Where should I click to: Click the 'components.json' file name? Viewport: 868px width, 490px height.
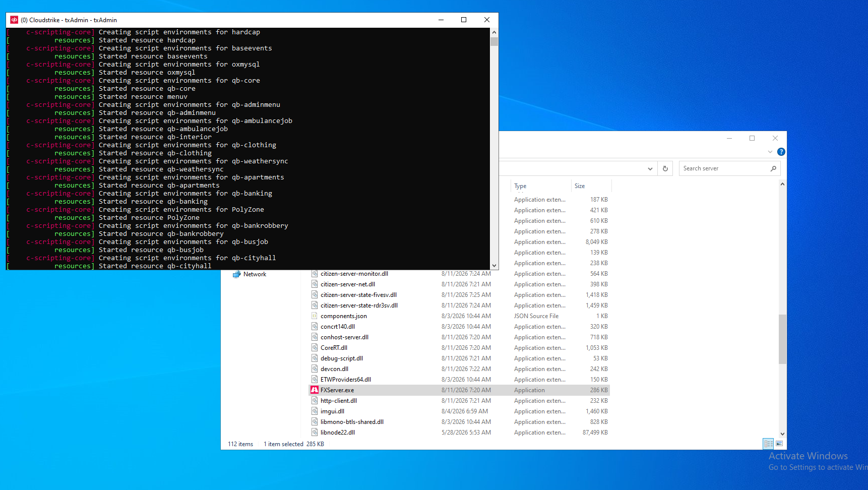point(344,316)
